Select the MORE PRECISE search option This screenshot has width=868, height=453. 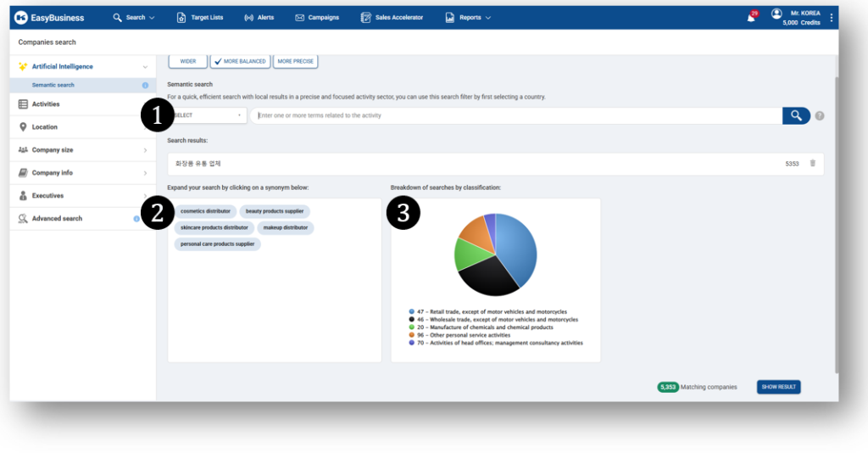(295, 61)
